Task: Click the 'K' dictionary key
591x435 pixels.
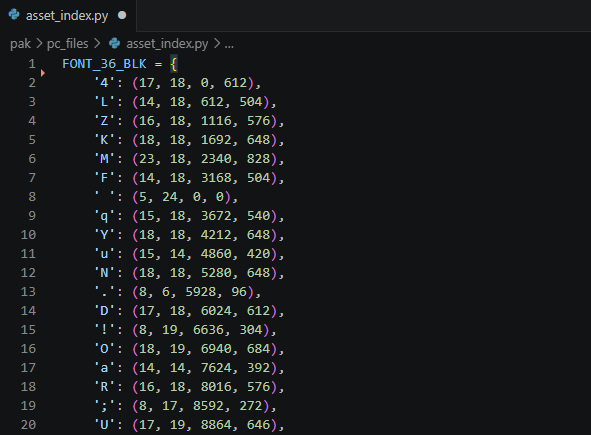Action: coord(104,140)
